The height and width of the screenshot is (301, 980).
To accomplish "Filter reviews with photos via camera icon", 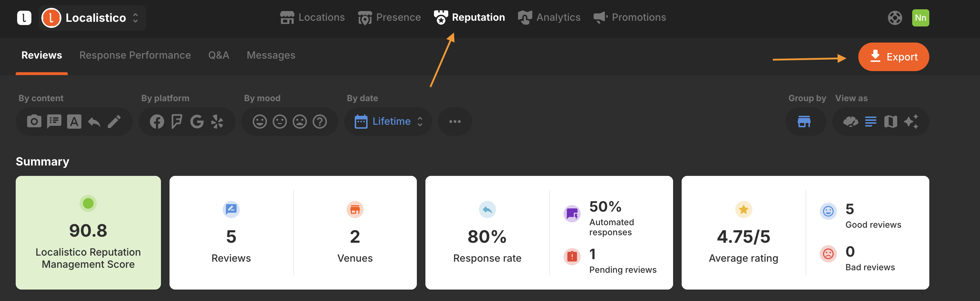I will [34, 122].
